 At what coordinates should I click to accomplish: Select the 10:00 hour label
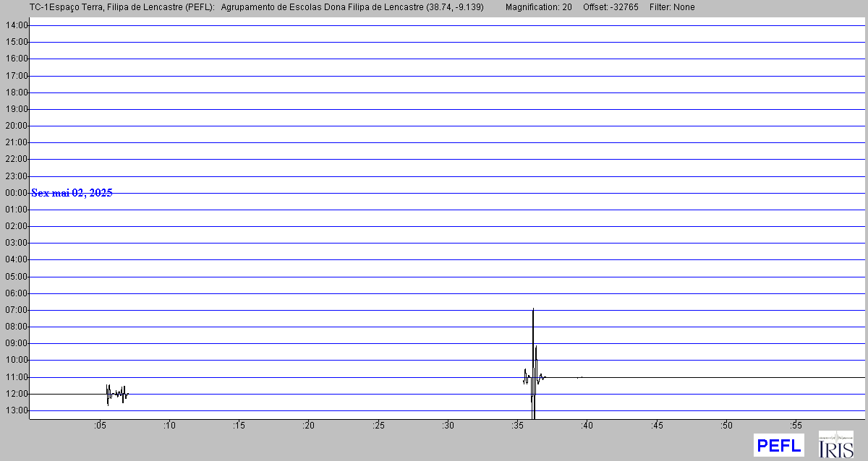click(x=16, y=360)
